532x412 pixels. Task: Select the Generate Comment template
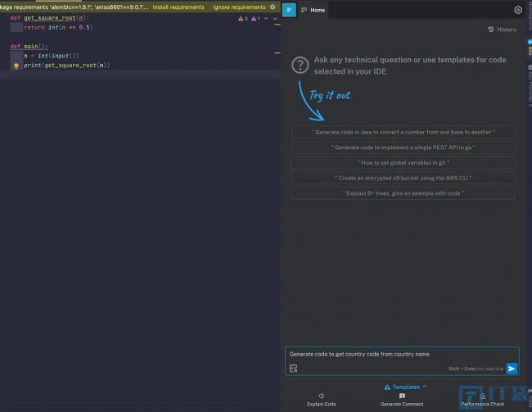click(402, 400)
